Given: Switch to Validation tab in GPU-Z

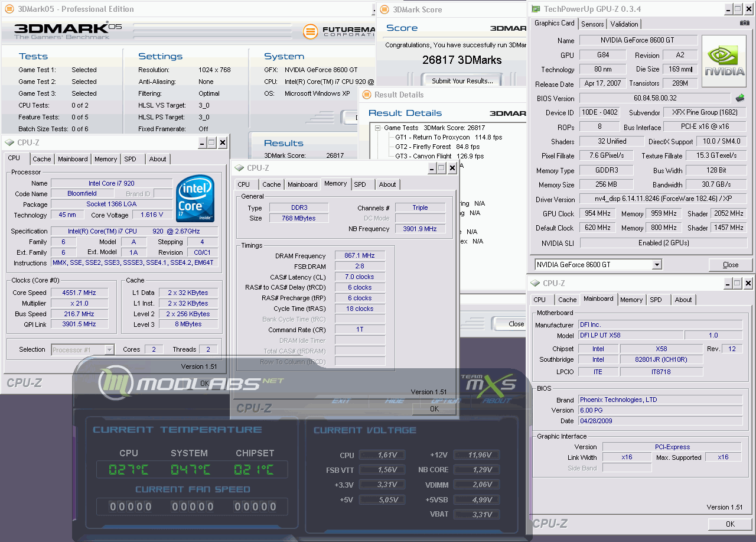Looking at the screenshot, I should pyautogui.click(x=624, y=24).
